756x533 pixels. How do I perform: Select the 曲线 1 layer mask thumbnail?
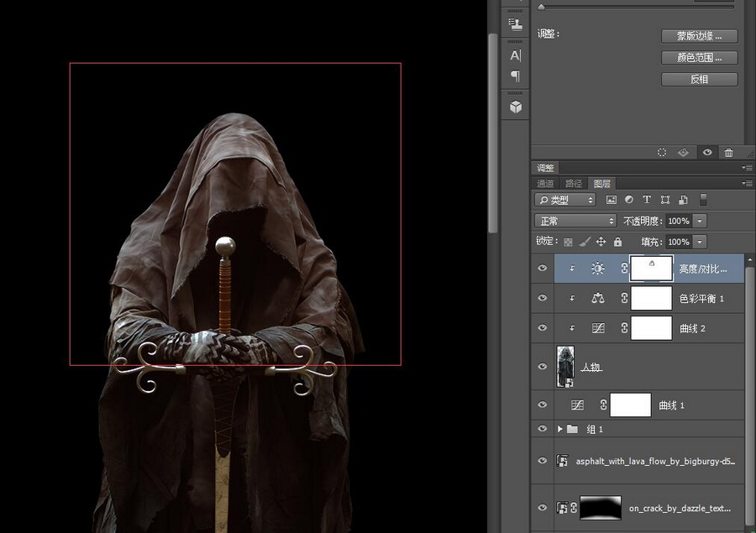(630, 405)
